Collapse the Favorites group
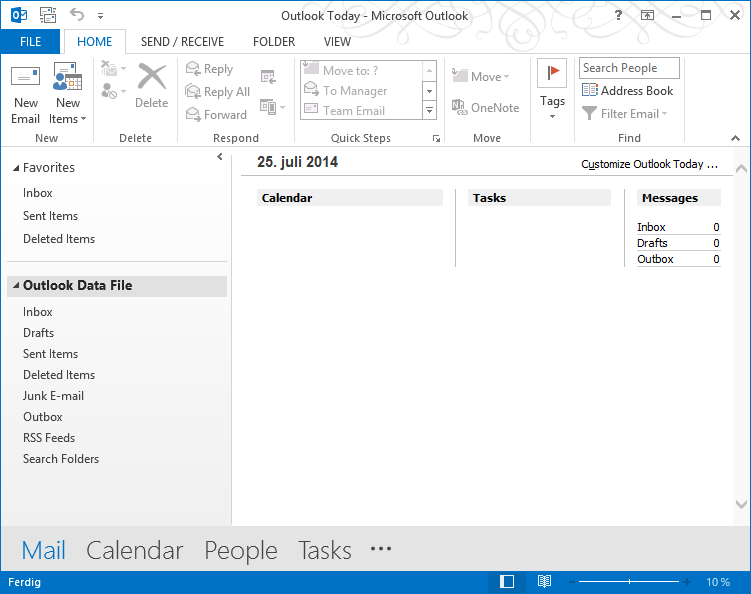The width and height of the screenshot is (751, 594). click(16, 168)
